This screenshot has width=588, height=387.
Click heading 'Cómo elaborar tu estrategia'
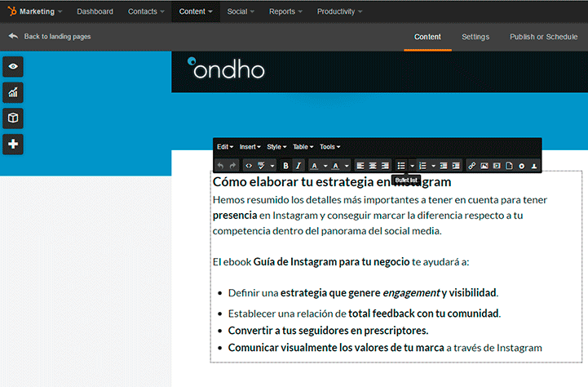click(x=332, y=182)
